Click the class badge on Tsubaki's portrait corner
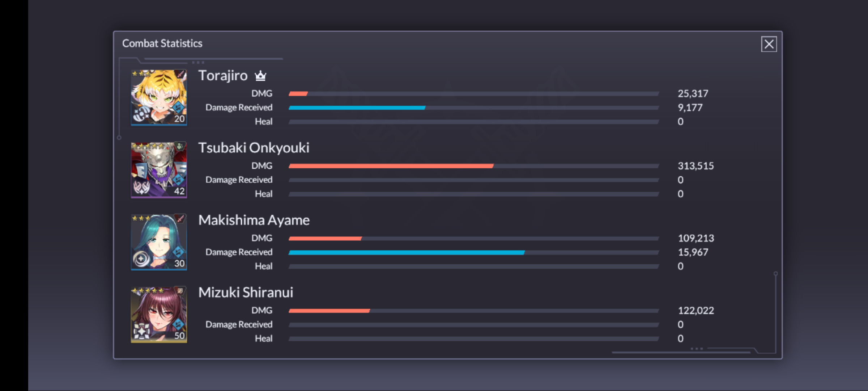This screenshot has height=391, width=868. point(180,147)
